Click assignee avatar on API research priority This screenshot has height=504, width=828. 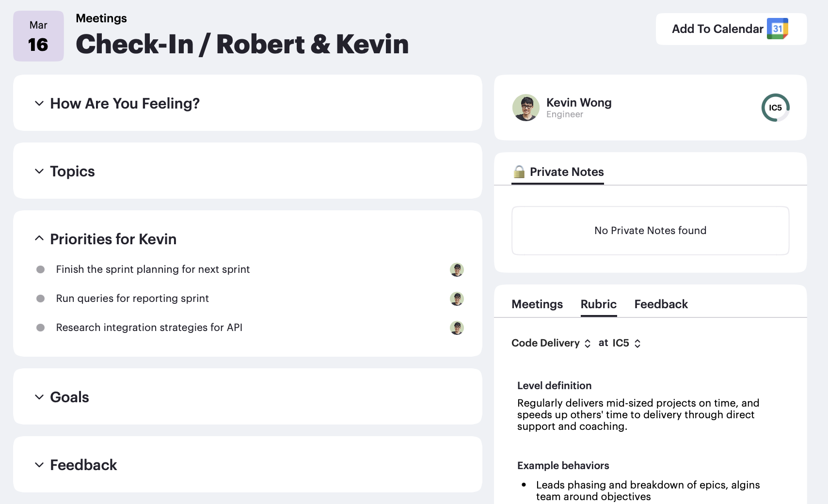coord(457,328)
